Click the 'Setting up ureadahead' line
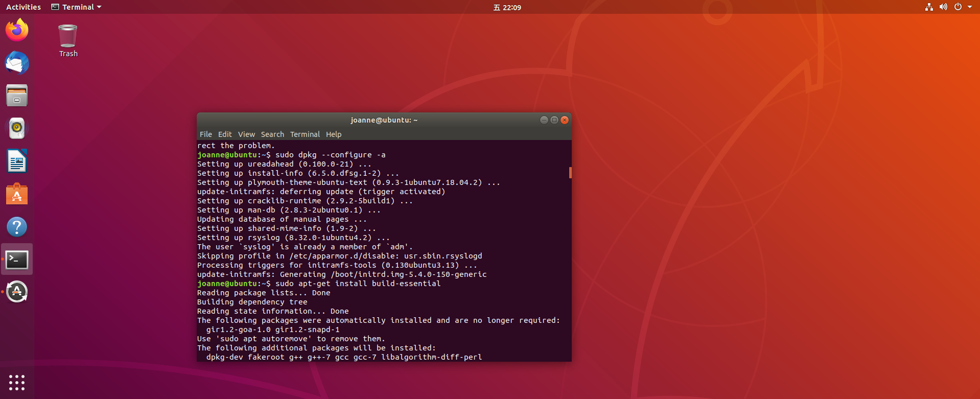The width and height of the screenshot is (980, 399). coord(284,164)
